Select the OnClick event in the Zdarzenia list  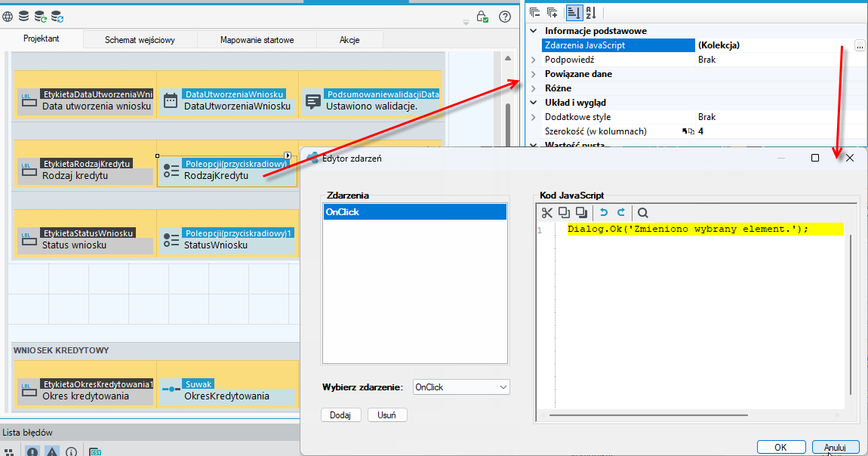click(x=414, y=212)
